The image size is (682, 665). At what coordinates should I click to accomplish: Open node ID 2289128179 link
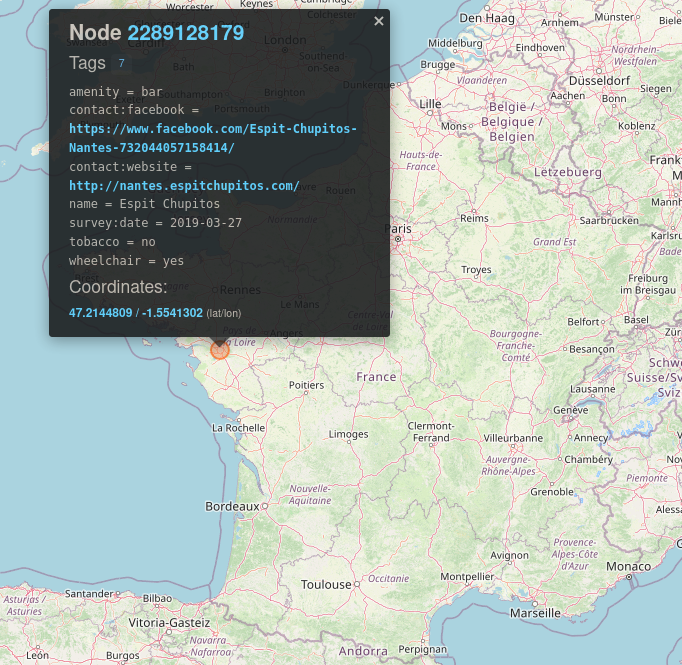pyautogui.click(x=186, y=33)
